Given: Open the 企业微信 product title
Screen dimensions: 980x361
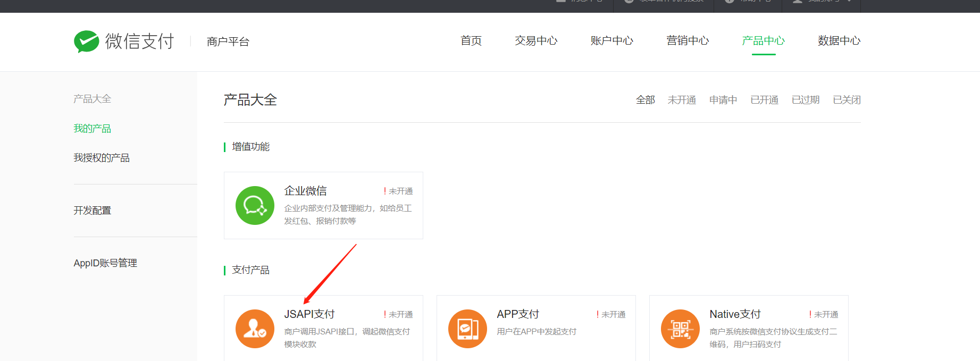Looking at the screenshot, I should pos(306,191).
